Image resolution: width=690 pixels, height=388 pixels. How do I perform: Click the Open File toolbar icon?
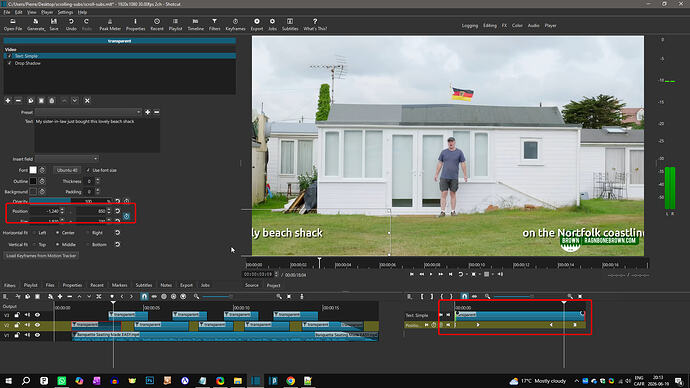13,25
